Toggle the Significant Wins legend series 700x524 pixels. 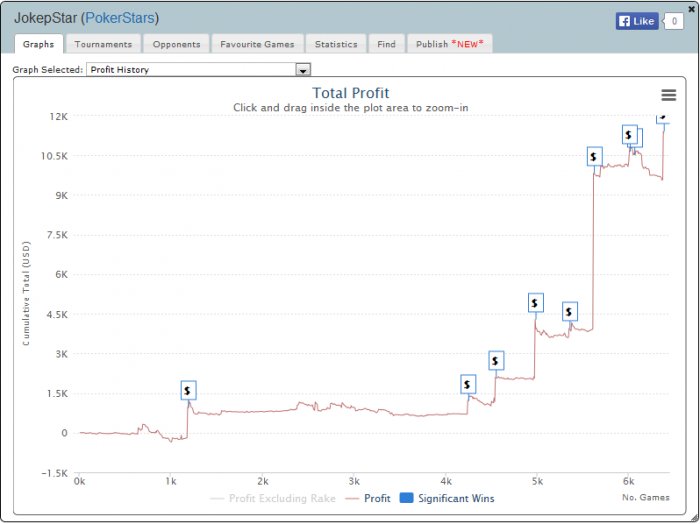tap(447, 499)
